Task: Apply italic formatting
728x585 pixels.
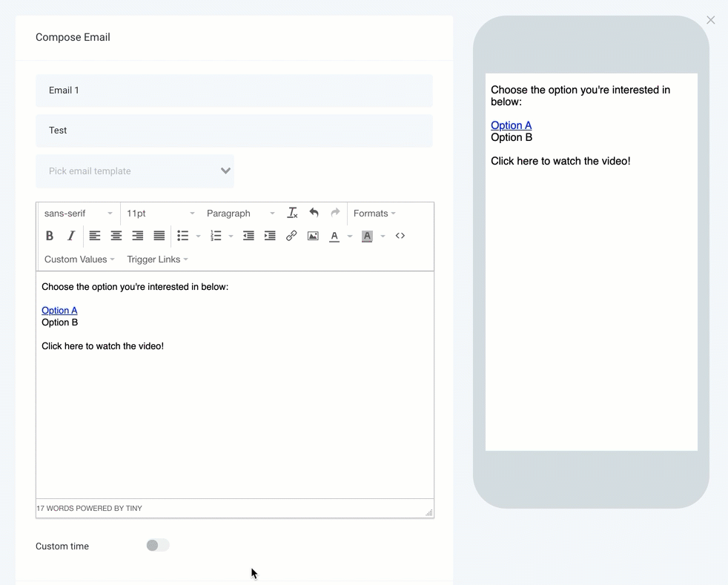Action: (71, 236)
